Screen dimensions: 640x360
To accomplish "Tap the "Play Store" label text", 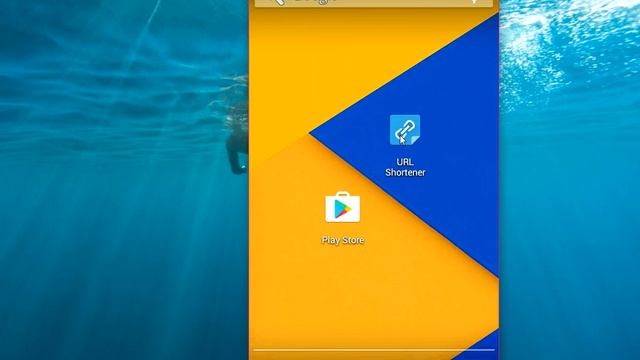I will (x=342, y=240).
